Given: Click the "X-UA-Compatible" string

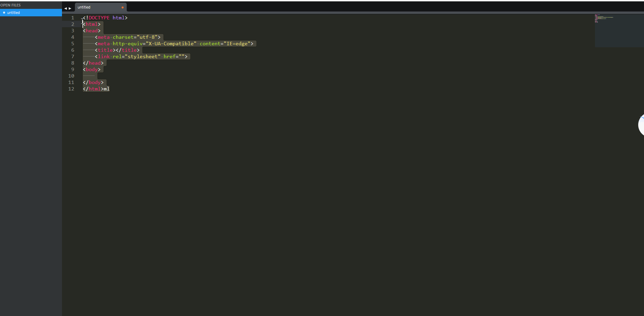Looking at the screenshot, I should point(171,44).
